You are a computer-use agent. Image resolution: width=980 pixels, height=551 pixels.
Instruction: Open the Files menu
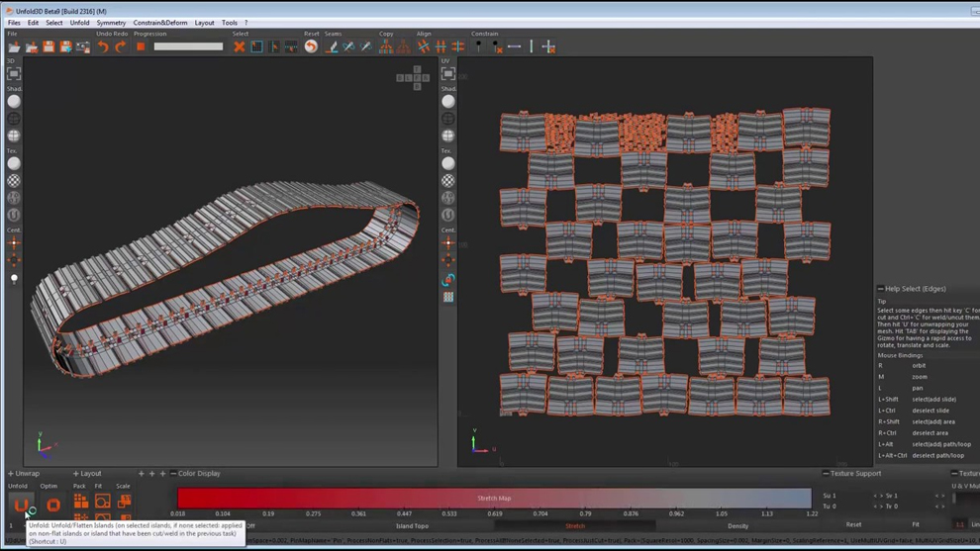pos(14,23)
